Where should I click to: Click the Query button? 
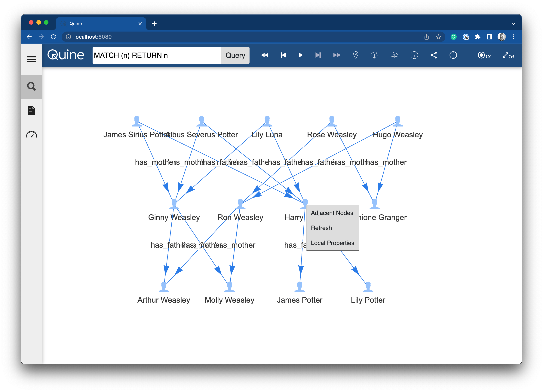235,55
